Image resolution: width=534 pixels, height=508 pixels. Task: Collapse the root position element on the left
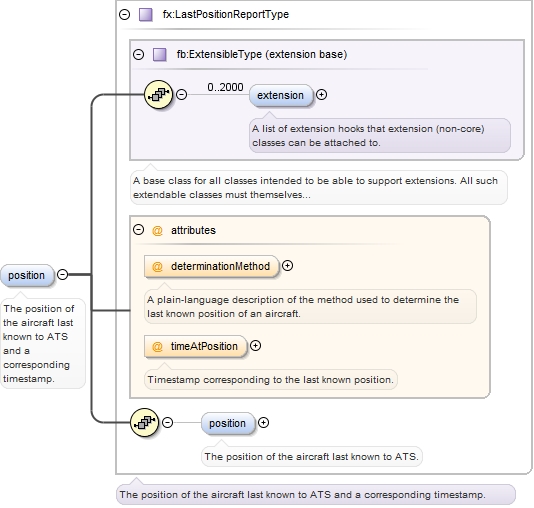(x=62, y=274)
